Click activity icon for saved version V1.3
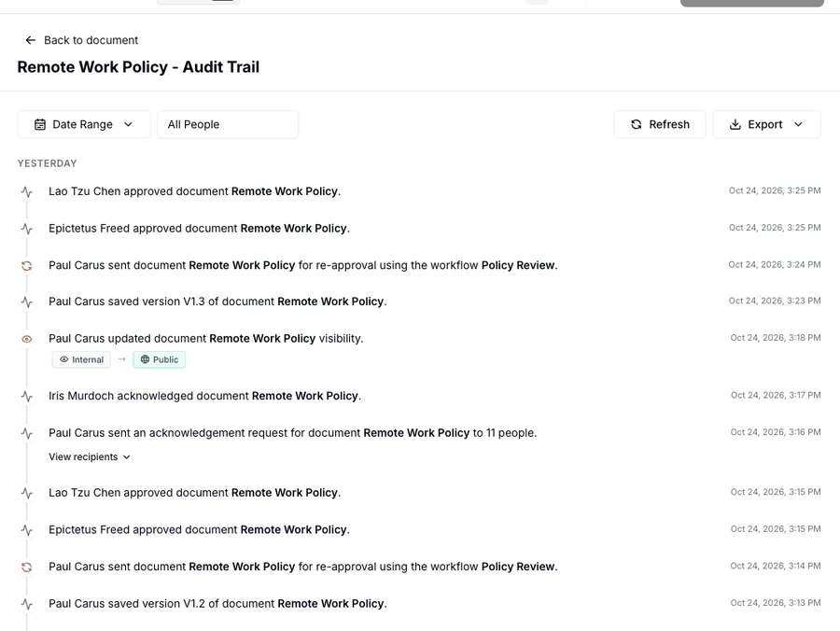This screenshot has height=631, width=840. click(x=27, y=302)
